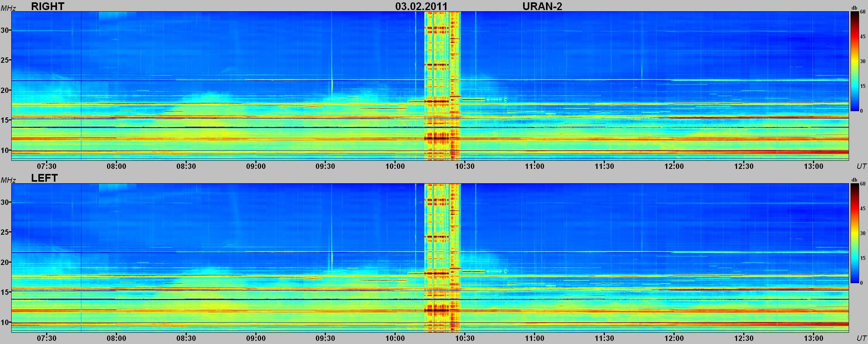Click the URAN-2 instrument label
Screen dimensions: 868x344
pos(542,6)
